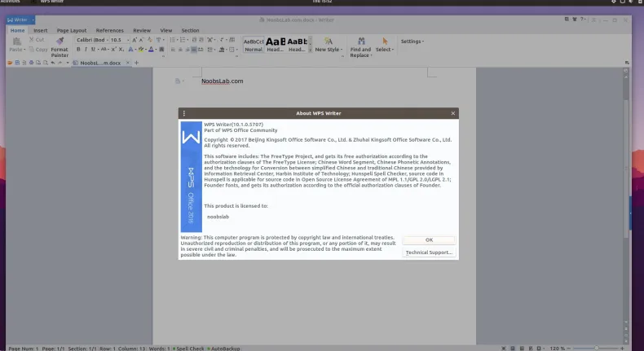The height and width of the screenshot is (351, 644).
Task: Switch to the Page Layout tab
Action: coord(72,30)
